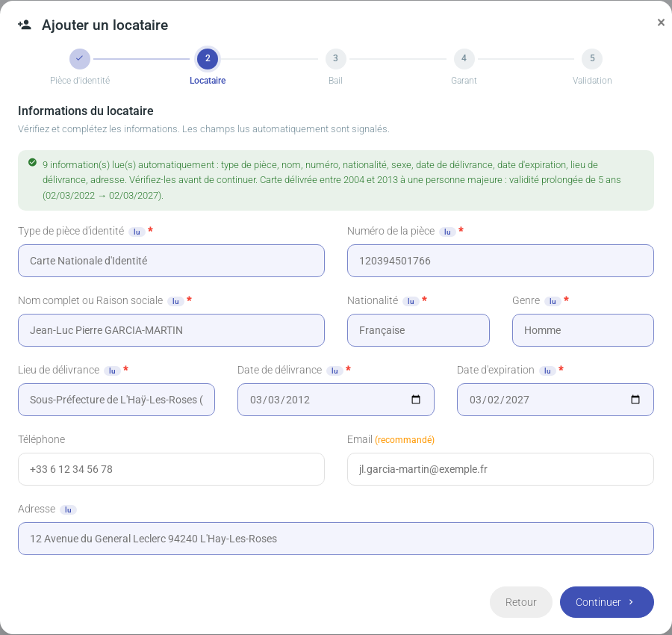Image resolution: width=672 pixels, height=635 pixels.
Task: Close the Ajouter un locataire dialog
Action: [x=661, y=22]
